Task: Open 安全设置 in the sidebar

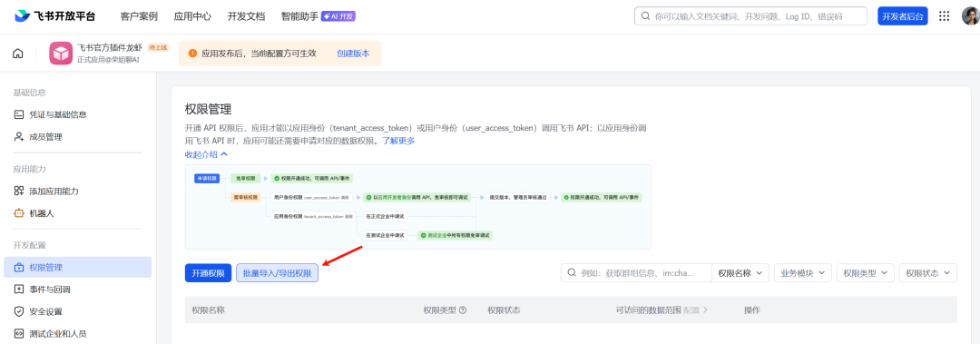Action: (x=77, y=310)
